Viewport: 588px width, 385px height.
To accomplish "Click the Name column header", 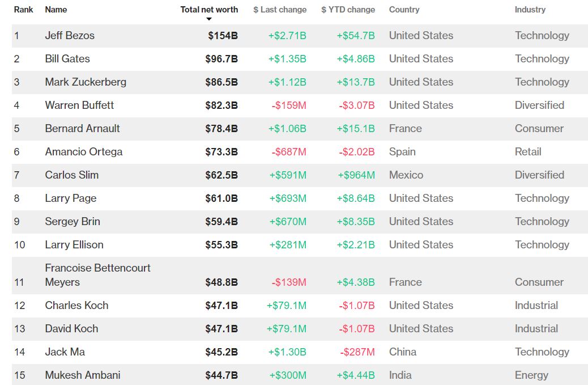I will click(x=56, y=10).
